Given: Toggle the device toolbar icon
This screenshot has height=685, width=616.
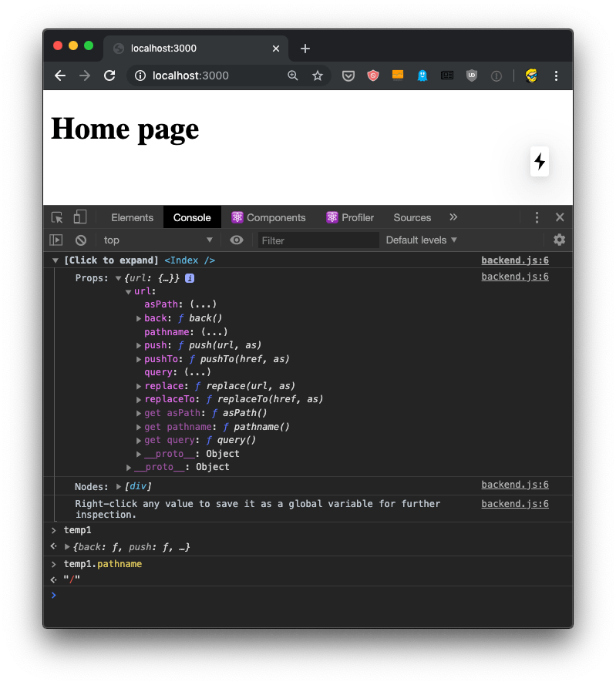Looking at the screenshot, I should [80, 217].
